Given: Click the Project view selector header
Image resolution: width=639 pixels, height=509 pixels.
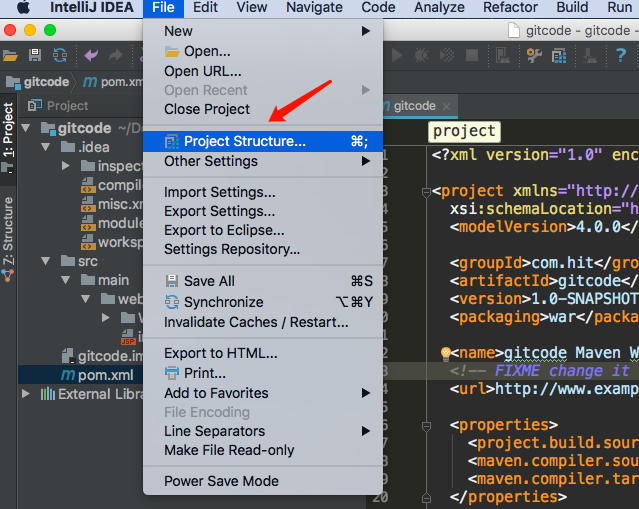Looking at the screenshot, I should coord(58,106).
